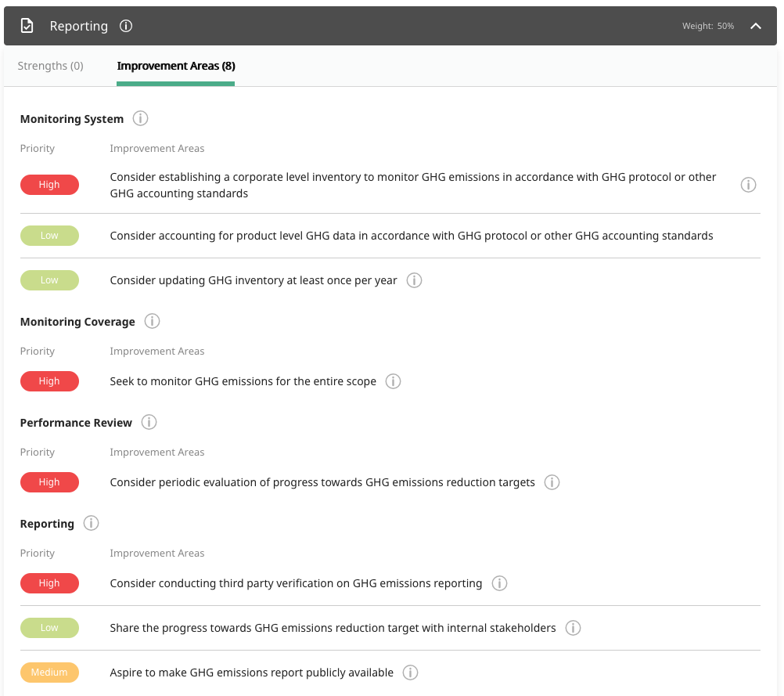Click info icon for entire scope monitoring item

(x=394, y=381)
